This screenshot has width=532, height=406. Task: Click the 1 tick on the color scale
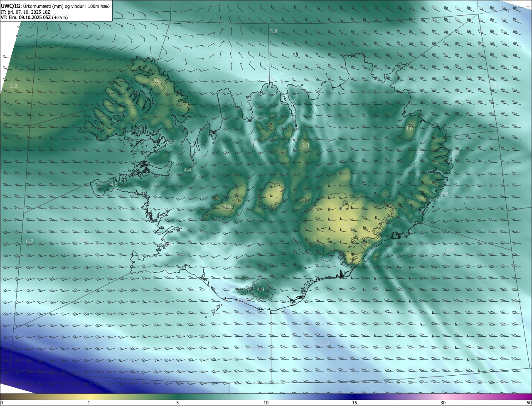[x=89, y=403]
